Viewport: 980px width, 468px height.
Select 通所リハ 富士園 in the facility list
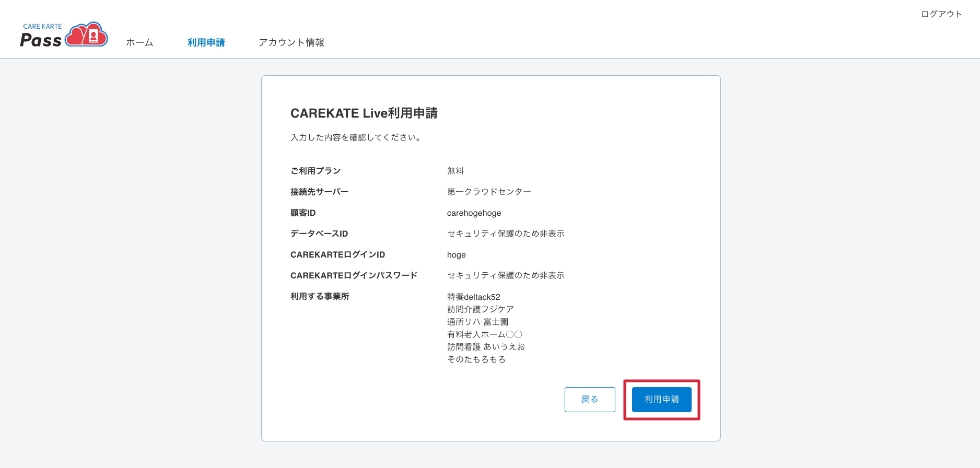478,322
